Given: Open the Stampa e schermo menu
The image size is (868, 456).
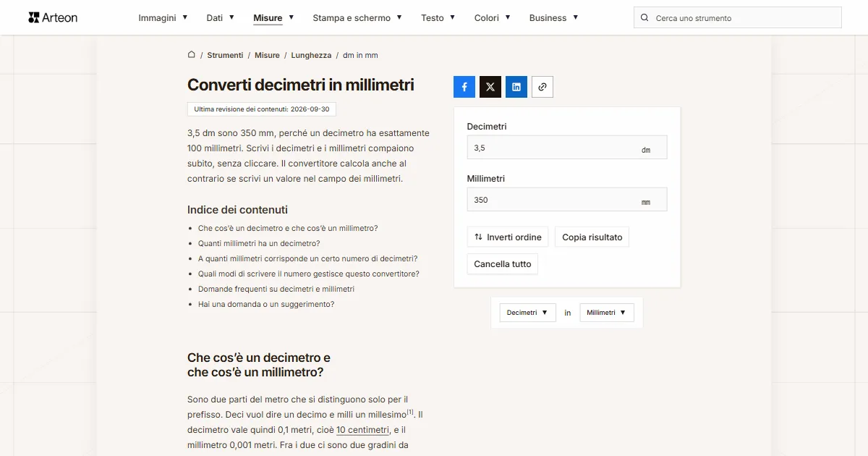Looking at the screenshot, I should (357, 17).
